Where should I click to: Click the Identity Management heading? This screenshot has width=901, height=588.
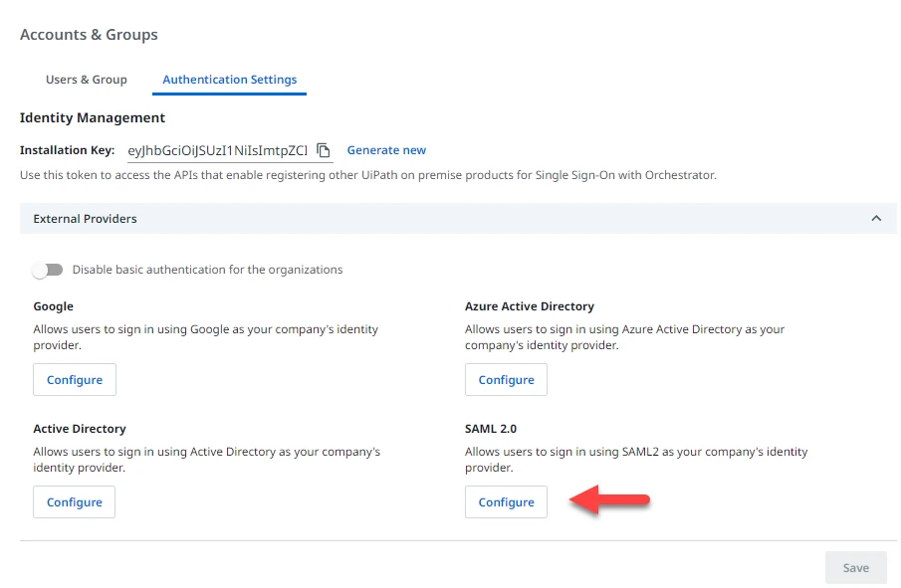93,117
